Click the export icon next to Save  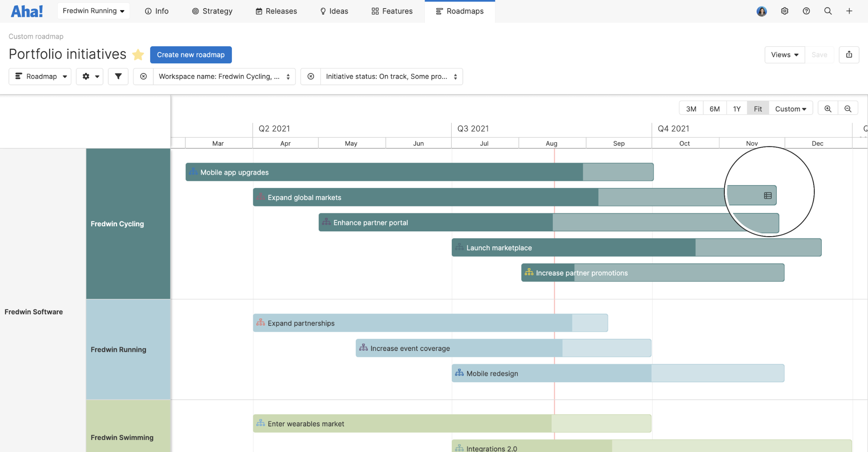[x=849, y=55]
